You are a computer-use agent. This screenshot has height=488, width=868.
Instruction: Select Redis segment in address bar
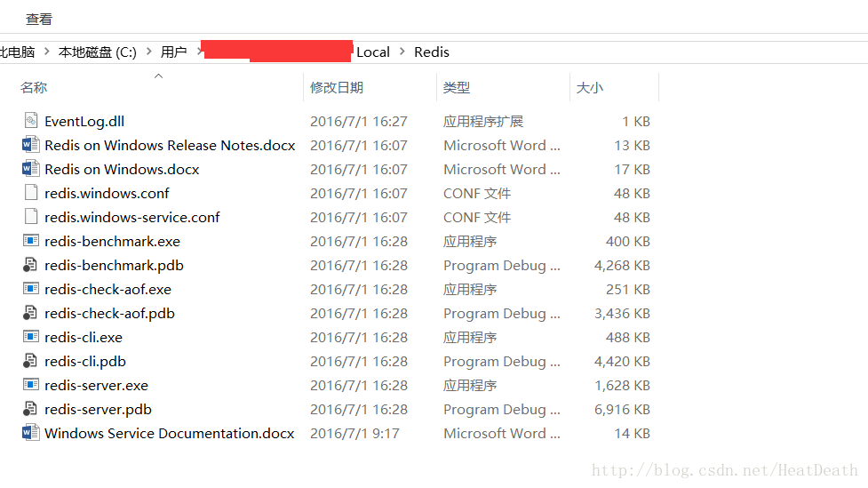(432, 52)
